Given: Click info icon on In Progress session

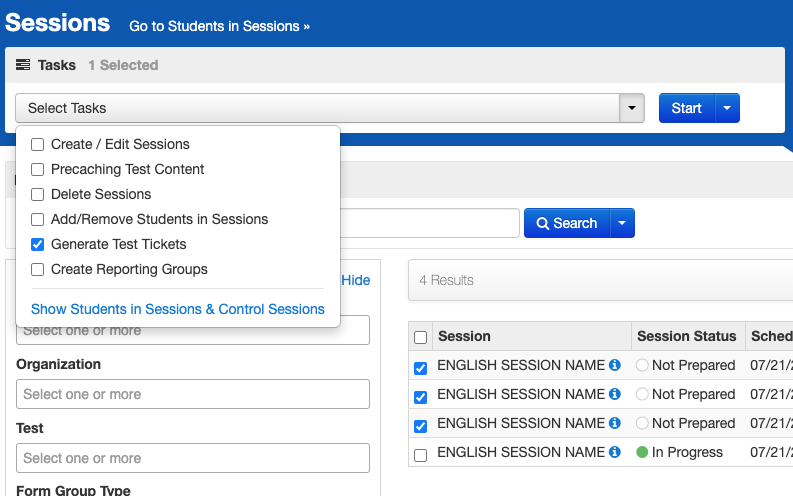Looking at the screenshot, I should point(615,453).
